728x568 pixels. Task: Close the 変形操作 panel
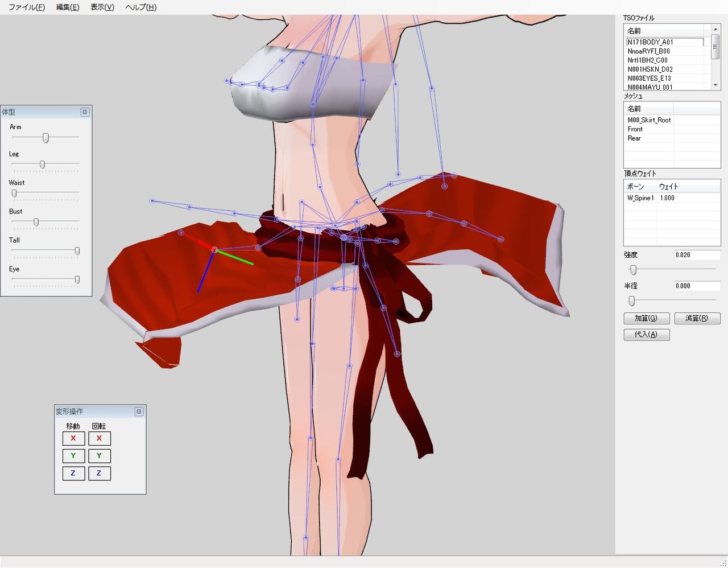pyautogui.click(x=139, y=411)
